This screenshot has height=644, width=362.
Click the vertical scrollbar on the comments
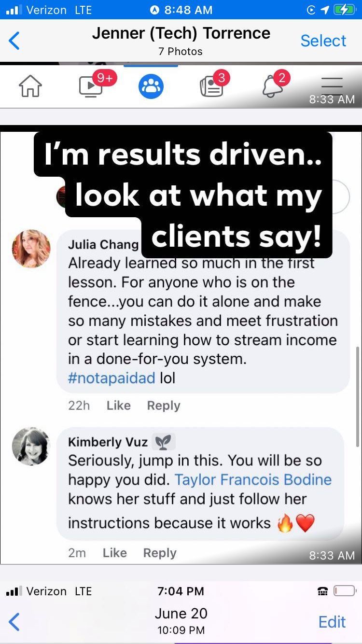[x=358, y=396]
